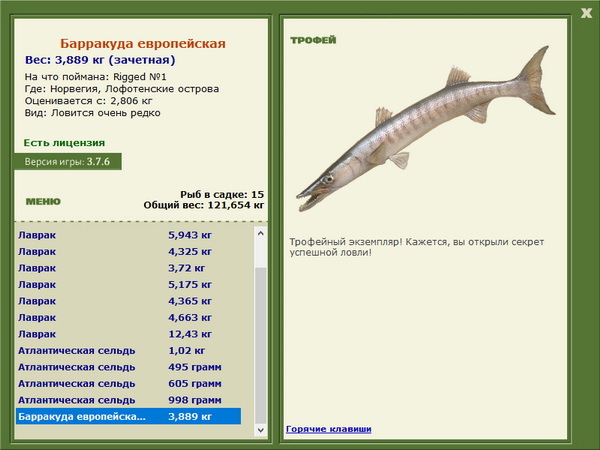Select the Лаврак 4,325 кг row

point(128,251)
